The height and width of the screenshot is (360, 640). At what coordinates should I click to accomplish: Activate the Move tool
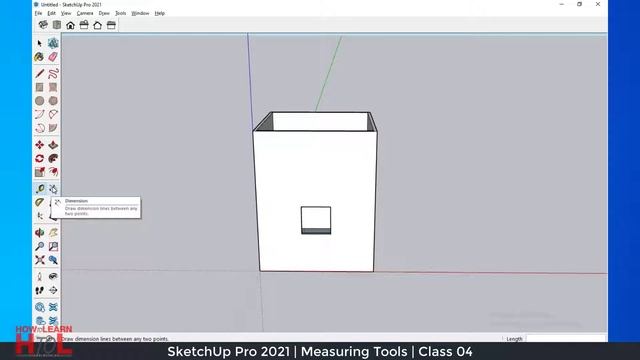[40, 145]
